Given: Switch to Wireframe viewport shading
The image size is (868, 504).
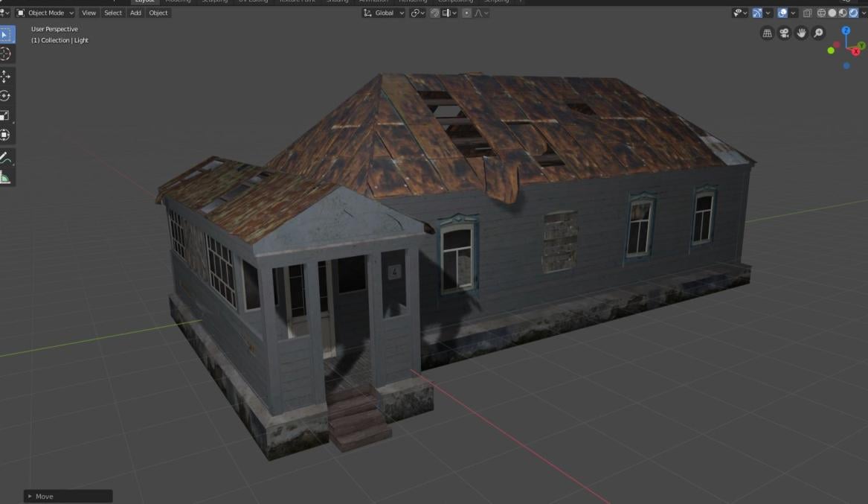Looking at the screenshot, I should (821, 13).
